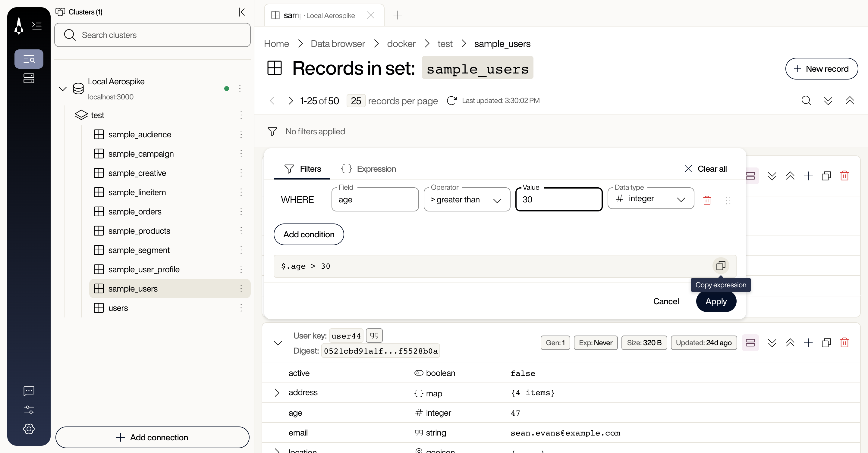Open the feedback chat icon
This screenshot has width=868, height=453.
[29, 391]
